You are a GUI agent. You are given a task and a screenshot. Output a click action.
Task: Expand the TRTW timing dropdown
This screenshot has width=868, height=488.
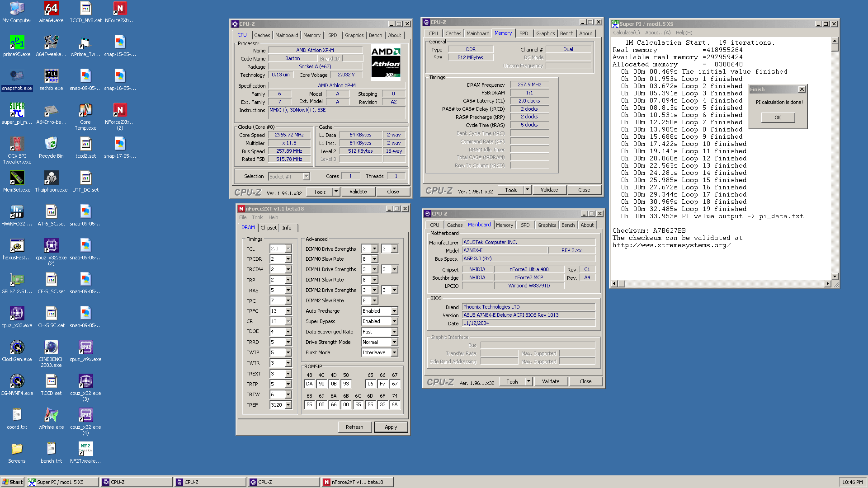click(288, 394)
